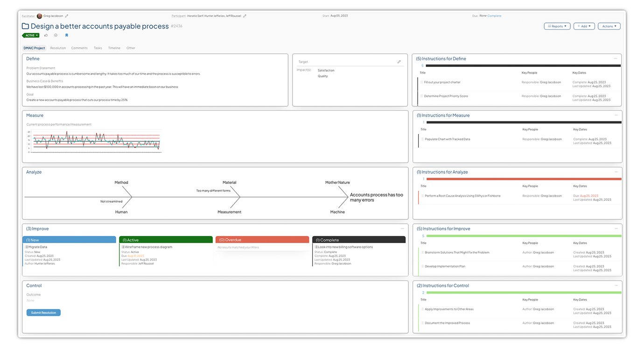The image size is (644, 350).
Task: Switch to the Timeline tab
Action: (114, 48)
